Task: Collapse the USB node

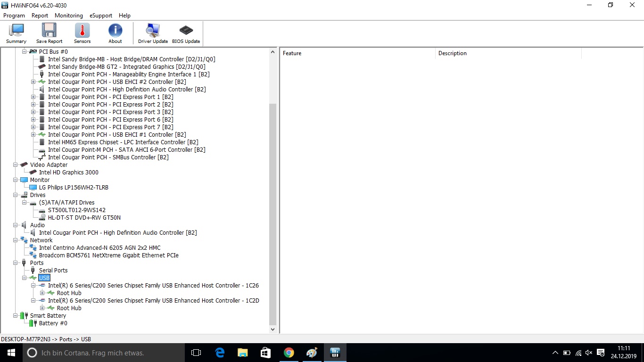Action: click(x=25, y=278)
